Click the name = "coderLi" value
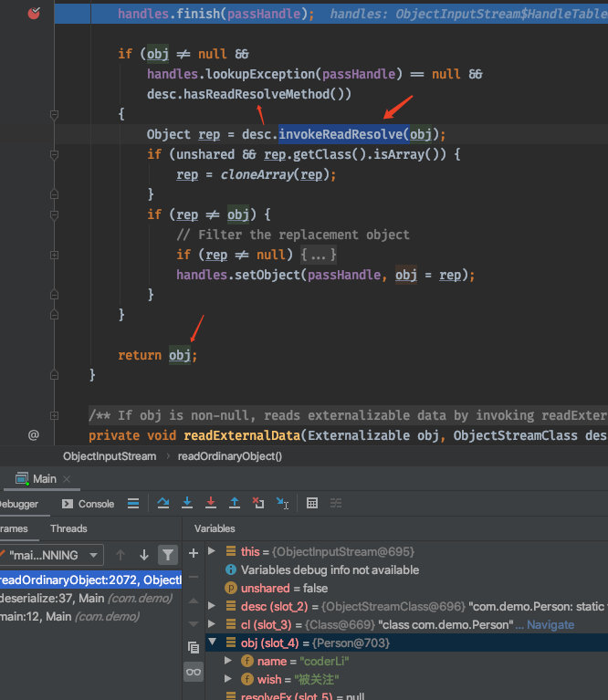 pyautogui.click(x=324, y=661)
